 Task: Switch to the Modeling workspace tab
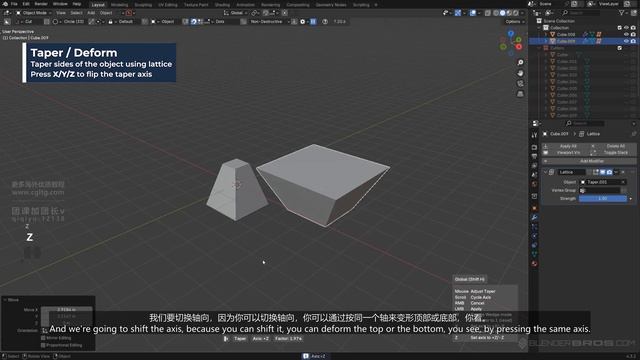click(x=119, y=5)
